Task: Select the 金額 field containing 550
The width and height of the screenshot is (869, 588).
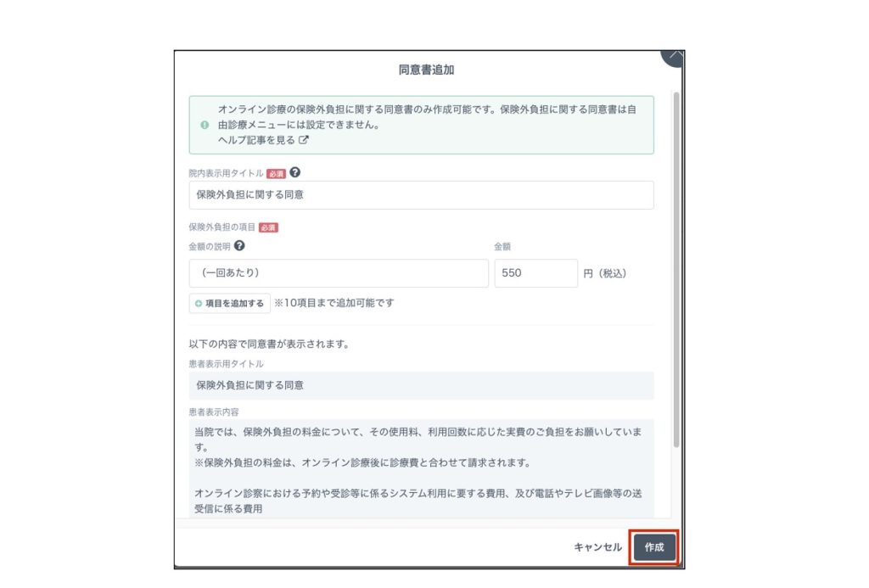Action: tap(535, 273)
